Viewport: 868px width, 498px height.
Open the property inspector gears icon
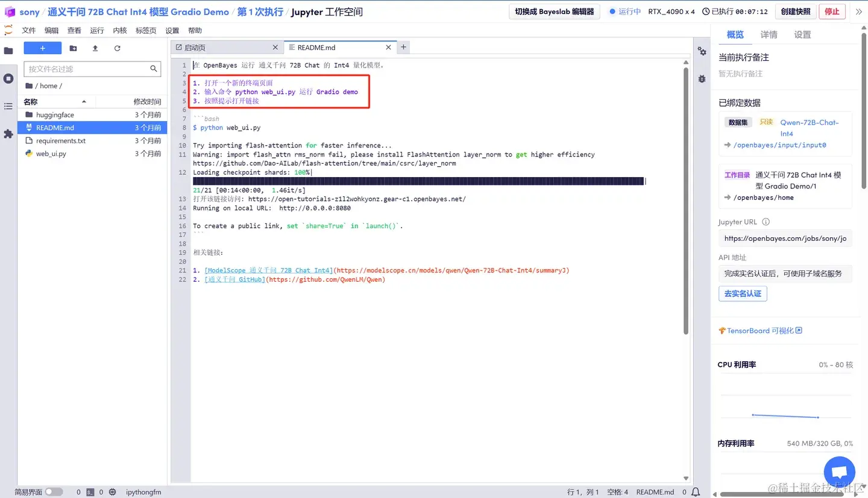click(702, 51)
